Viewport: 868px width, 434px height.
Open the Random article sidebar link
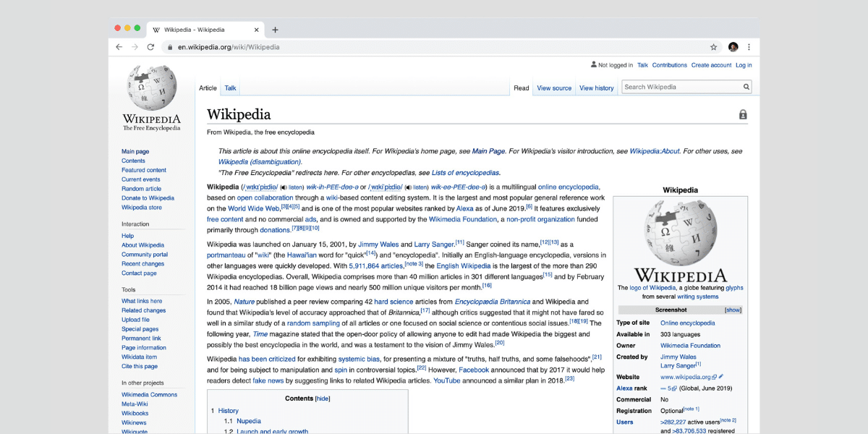tap(142, 189)
